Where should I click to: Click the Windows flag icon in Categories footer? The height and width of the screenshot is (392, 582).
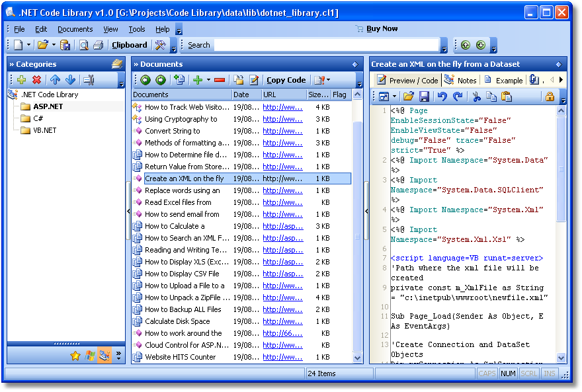point(89,356)
